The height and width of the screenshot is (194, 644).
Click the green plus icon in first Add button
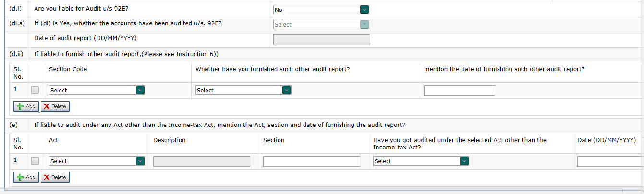click(x=20, y=106)
